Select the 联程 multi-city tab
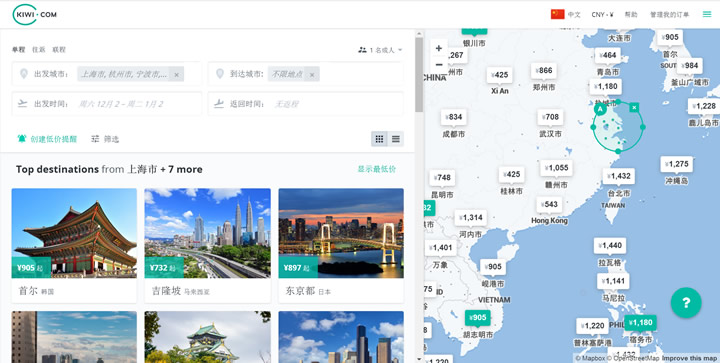 [59, 50]
